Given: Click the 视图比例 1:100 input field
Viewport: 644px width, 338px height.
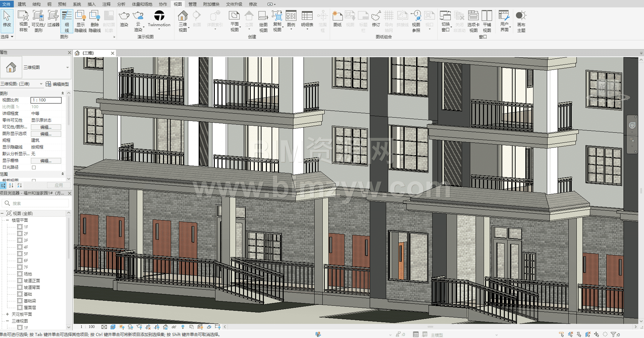Looking at the screenshot, I should (x=46, y=100).
